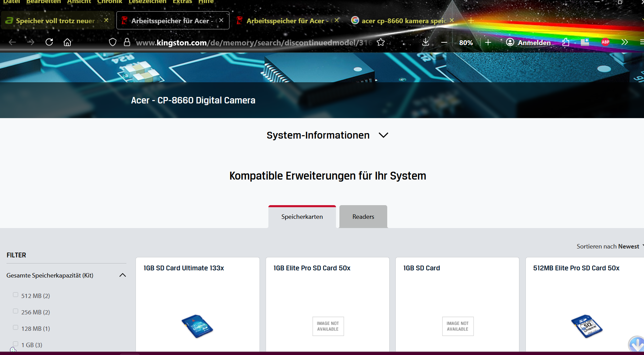This screenshot has height=355, width=644.
Task: Open the Firefox hamburger menu
Action: coord(642,42)
